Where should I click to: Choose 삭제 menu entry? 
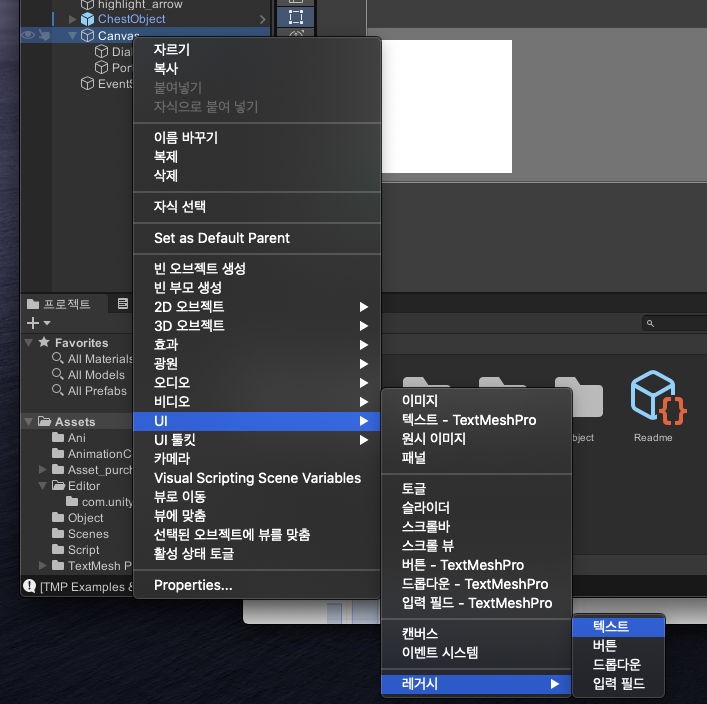tap(257, 175)
